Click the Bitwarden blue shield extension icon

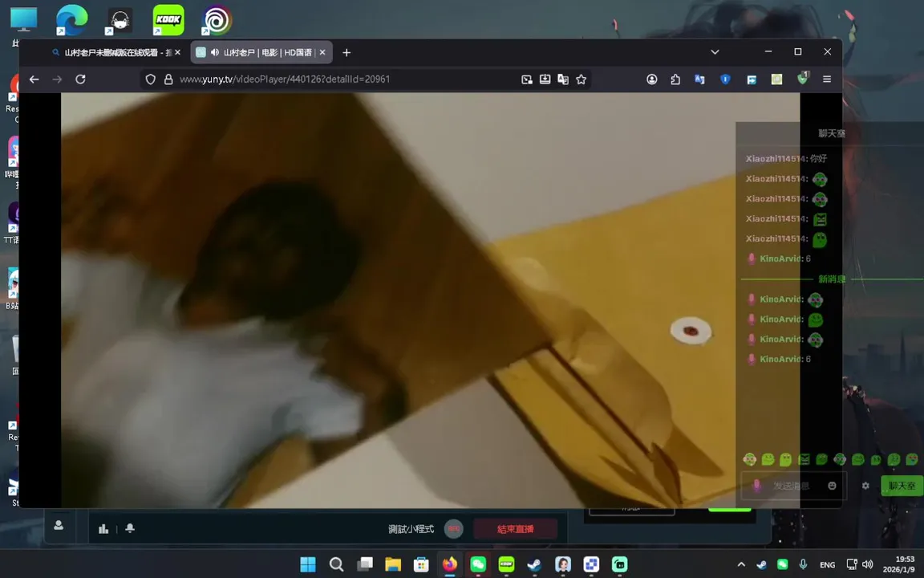click(x=725, y=79)
